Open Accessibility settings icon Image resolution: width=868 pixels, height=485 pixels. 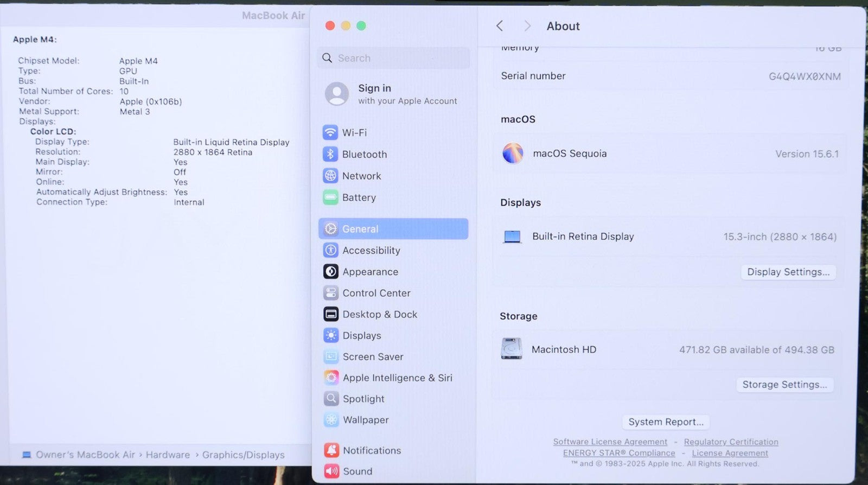(330, 250)
